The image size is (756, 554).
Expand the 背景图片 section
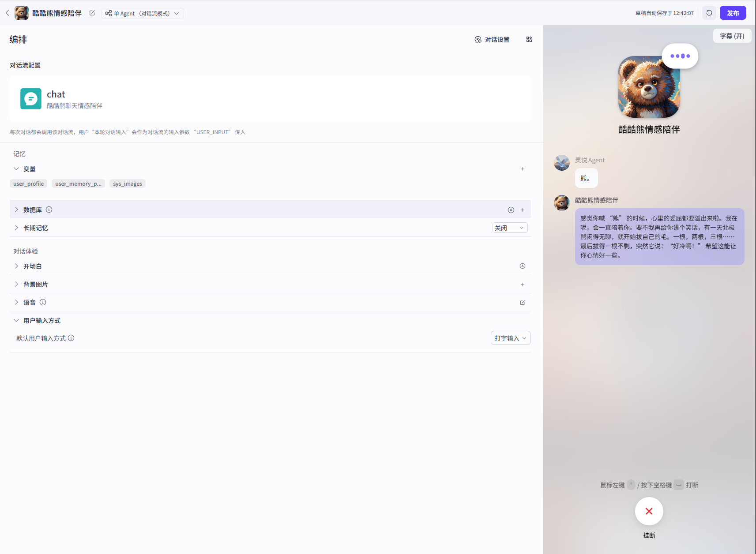point(16,284)
